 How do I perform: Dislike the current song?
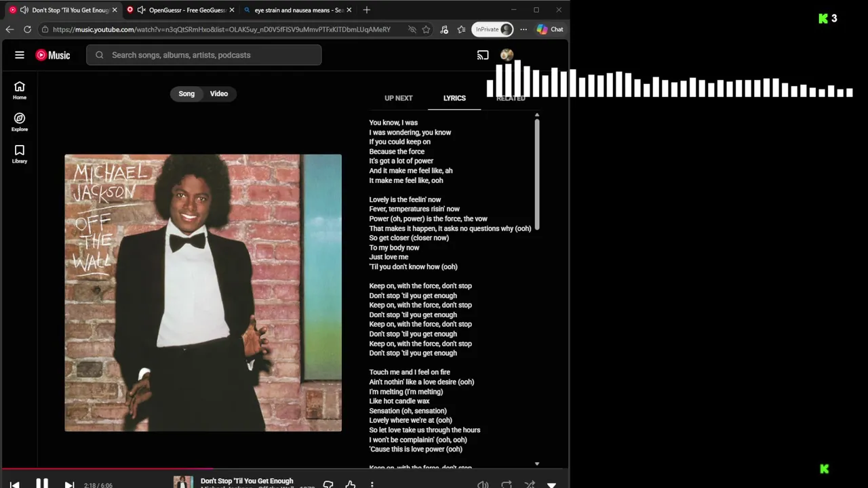point(328,485)
